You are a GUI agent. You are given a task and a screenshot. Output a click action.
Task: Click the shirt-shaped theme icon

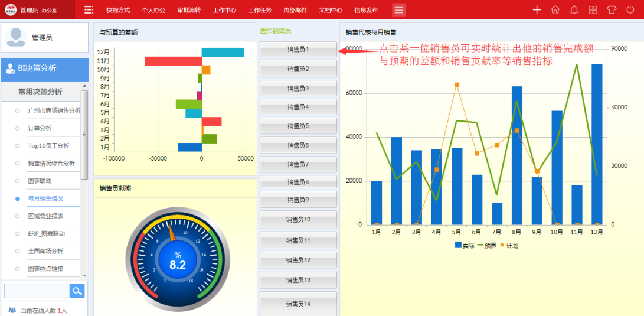click(x=612, y=10)
